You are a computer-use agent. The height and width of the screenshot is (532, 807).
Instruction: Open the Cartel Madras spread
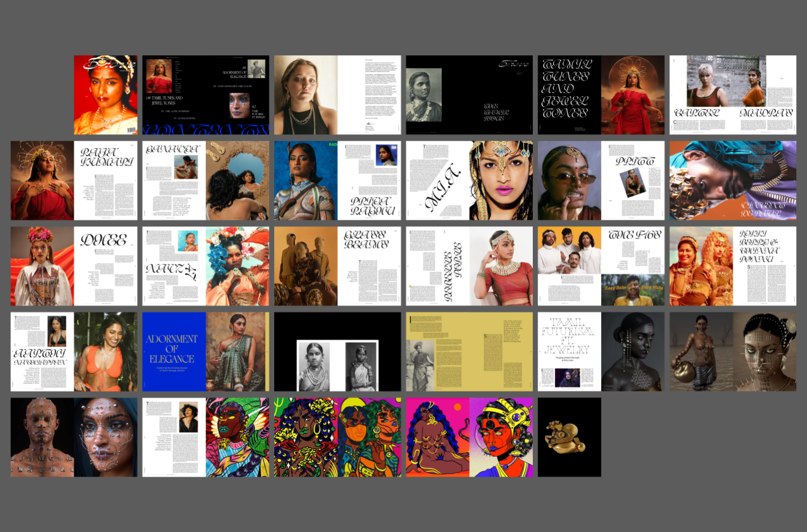[x=732, y=95]
